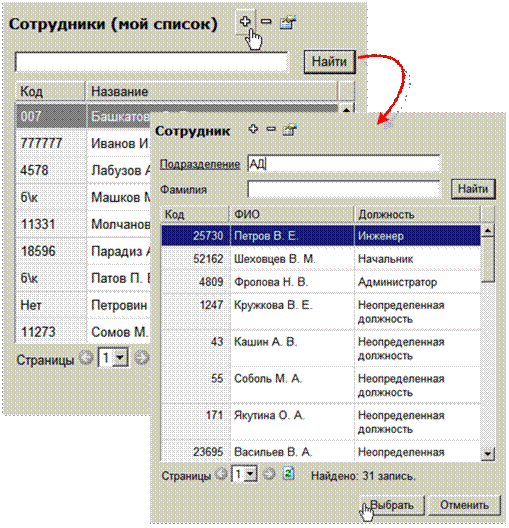Click the Найти button in the Сотрудник dialog
This screenshot has width=509, height=528.
[x=473, y=189]
